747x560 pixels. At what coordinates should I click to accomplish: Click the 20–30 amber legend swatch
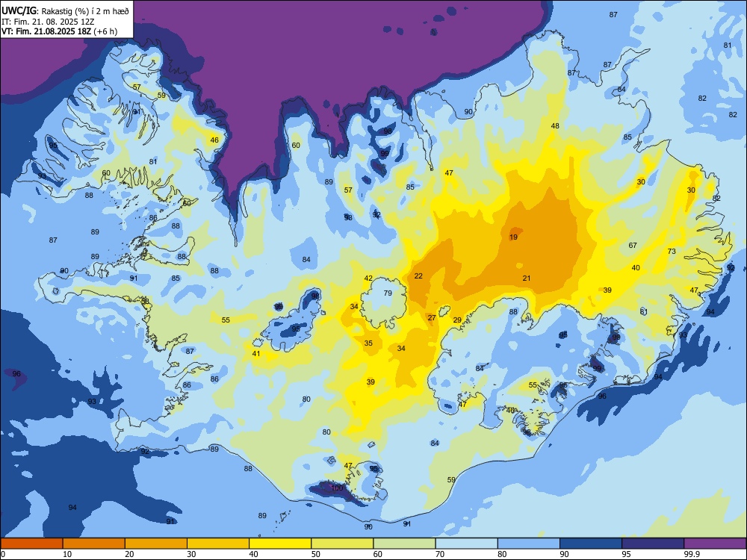click(x=156, y=544)
